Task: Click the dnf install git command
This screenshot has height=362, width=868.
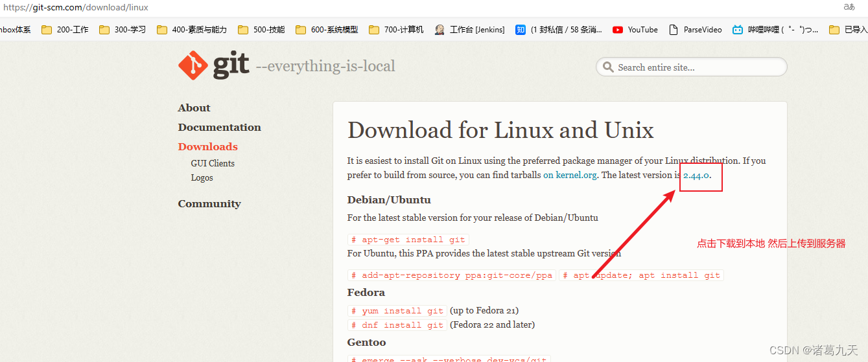Action: tap(397, 325)
